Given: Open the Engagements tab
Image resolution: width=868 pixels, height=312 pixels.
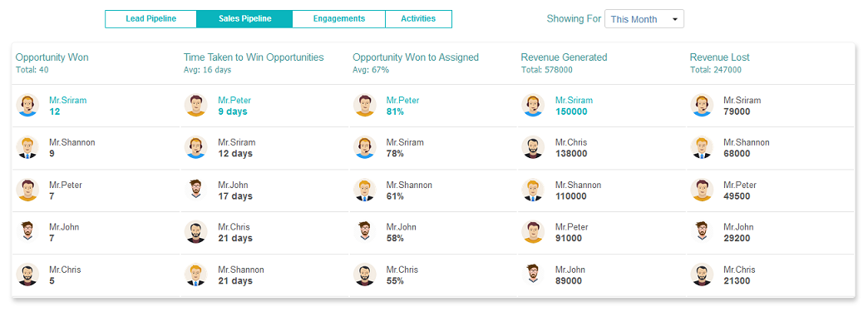Looking at the screenshot, I should (338, 19).
